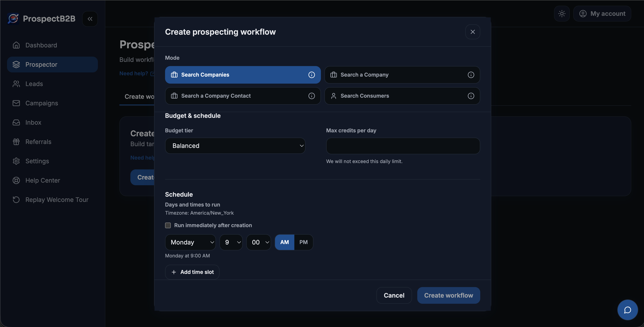The height and width of the screenshot is (327, 644).
Task: Open the hour dropdown showing 9
Action: (231, 242)
